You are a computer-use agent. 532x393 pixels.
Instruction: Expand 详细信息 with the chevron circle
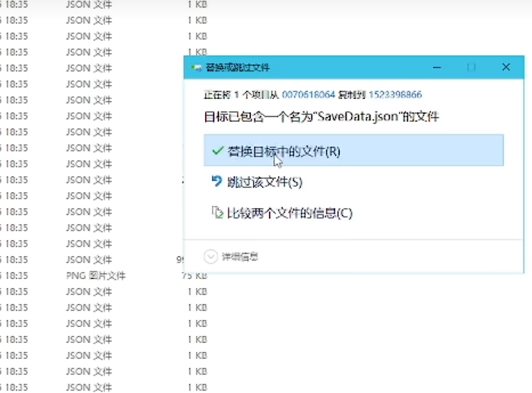(x=211, y=257)
